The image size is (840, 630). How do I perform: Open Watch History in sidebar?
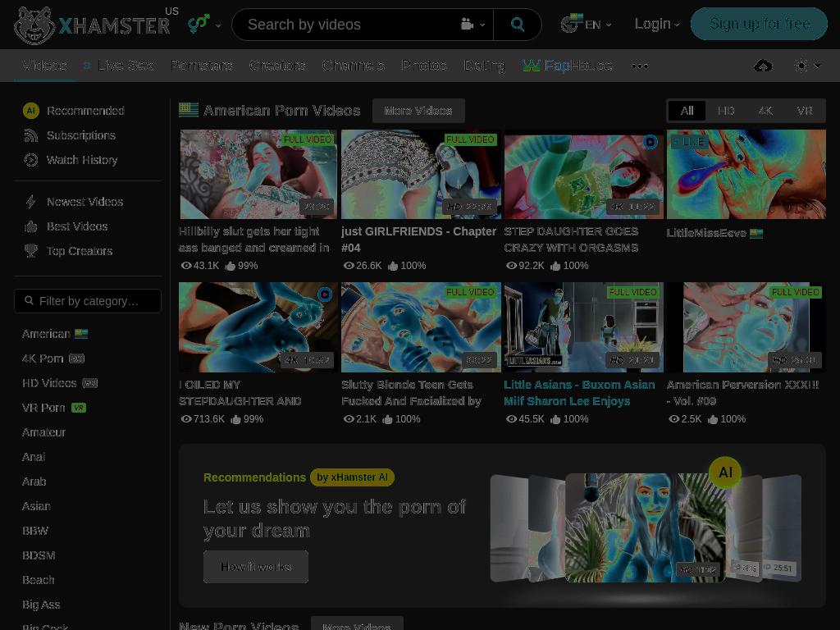71,160
